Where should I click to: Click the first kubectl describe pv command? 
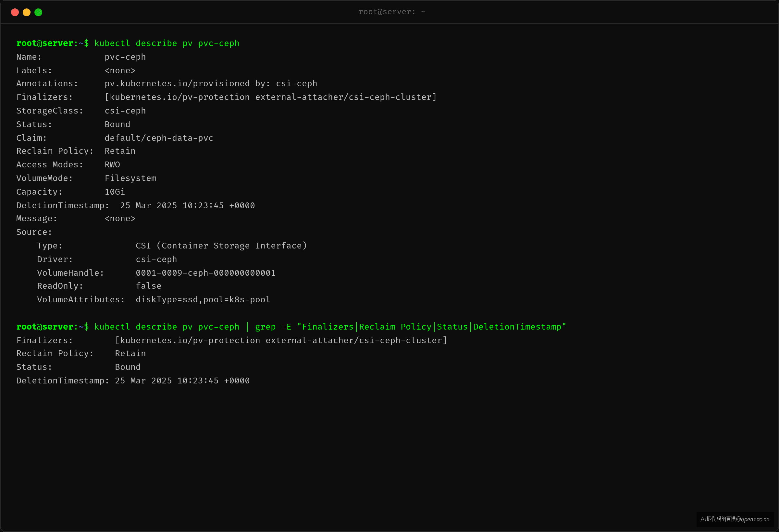[167, 43]
